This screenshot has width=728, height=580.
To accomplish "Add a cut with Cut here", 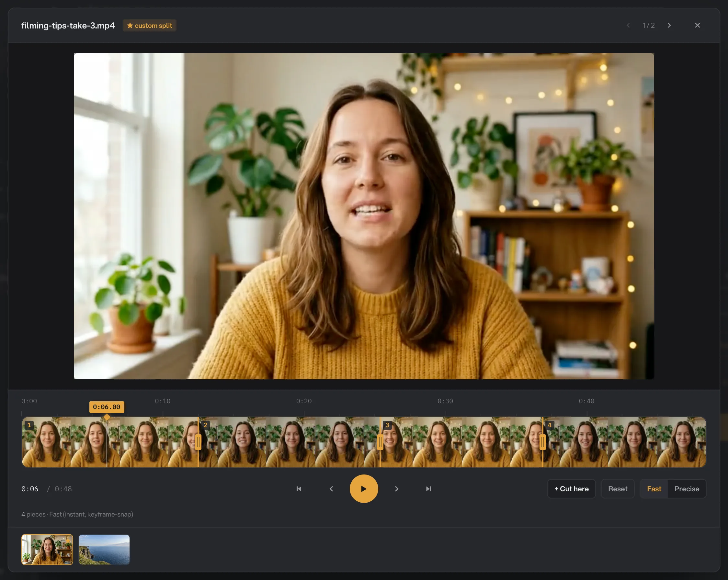I will tap(571, 488).
